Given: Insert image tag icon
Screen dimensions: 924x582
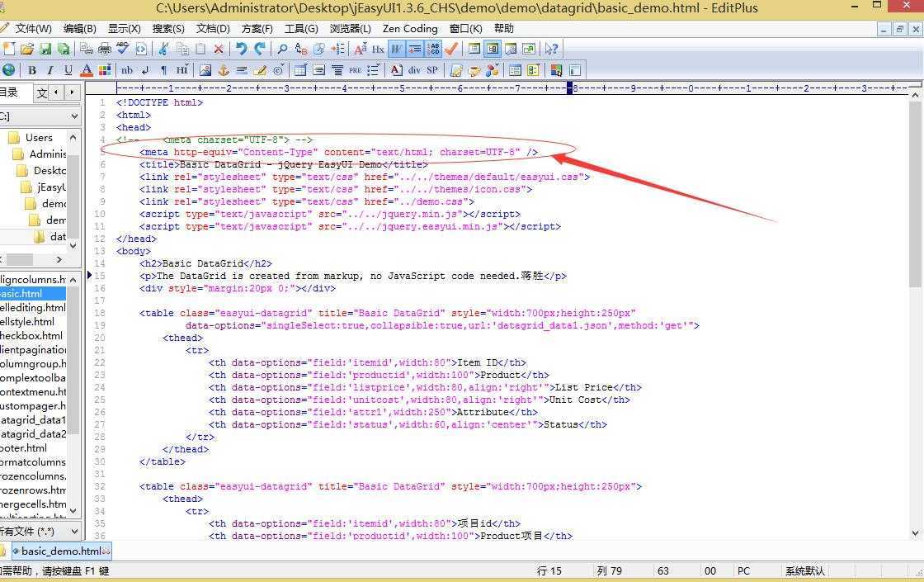Looking at the screenshot, I should coord(205,70).
